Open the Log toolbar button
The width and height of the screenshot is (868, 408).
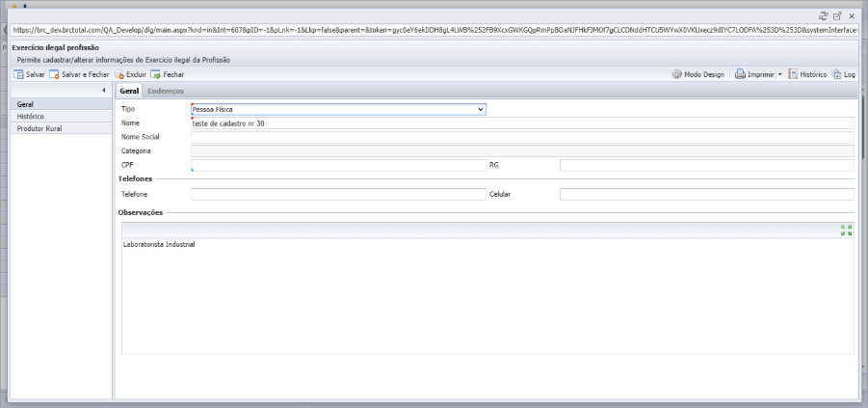(x=844, y=74)
